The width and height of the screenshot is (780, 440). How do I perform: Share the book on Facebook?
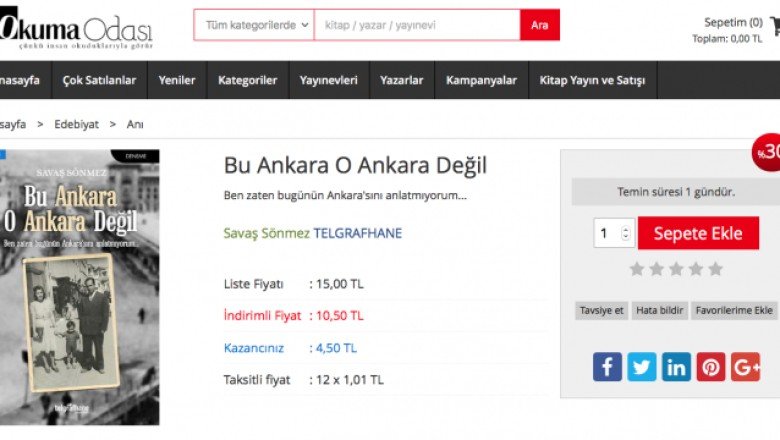point(607,367)
